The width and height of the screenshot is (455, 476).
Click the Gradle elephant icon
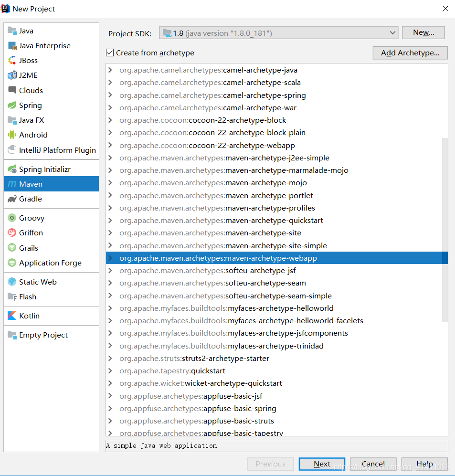[12, 199]
